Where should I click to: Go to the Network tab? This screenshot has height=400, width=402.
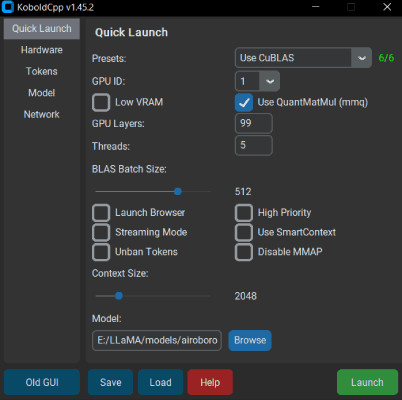pyautogui.click(x=42, y=114)
